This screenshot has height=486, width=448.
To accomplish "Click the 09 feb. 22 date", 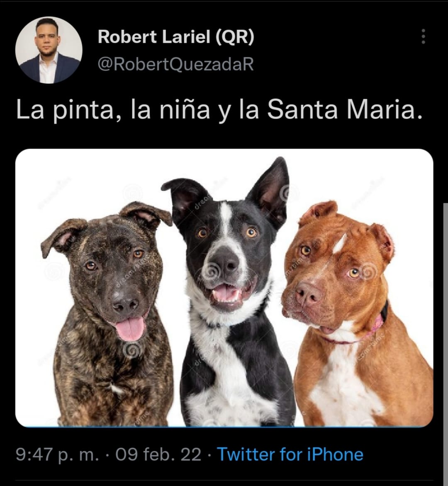I will click(x=158, y=454).
